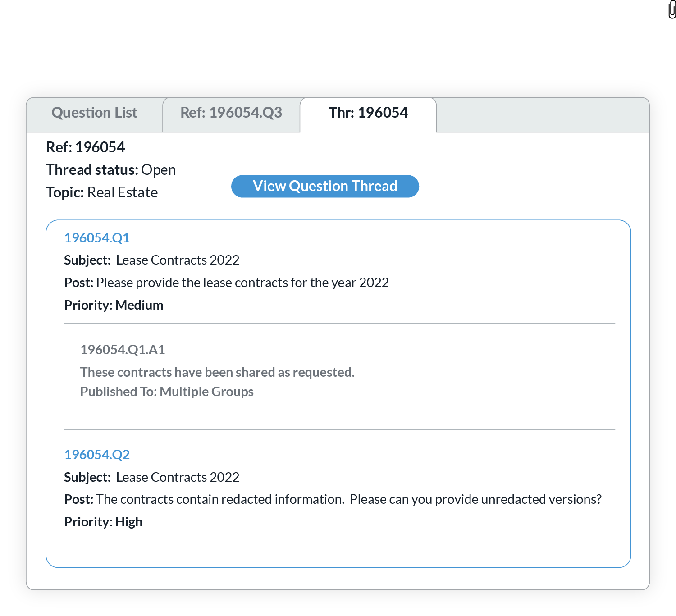Click the answer text about shared contracts

217,372
